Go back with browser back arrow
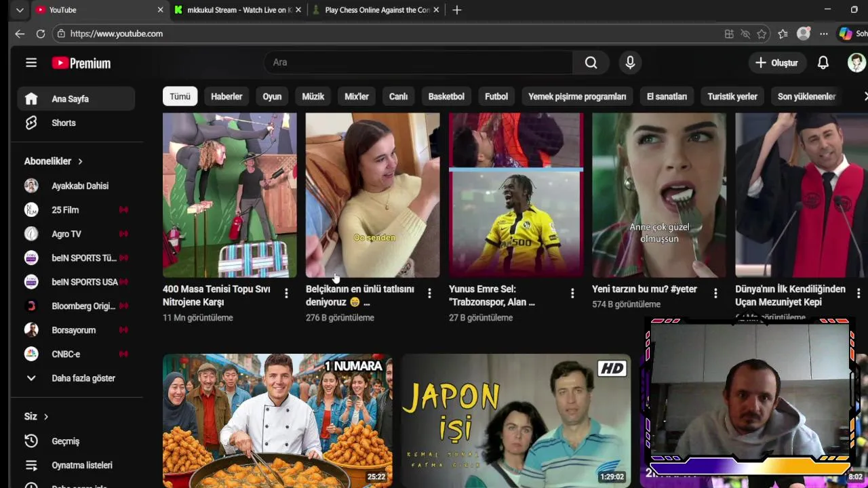Viewport: 868px width, 488px height. (x=20, y=34)
